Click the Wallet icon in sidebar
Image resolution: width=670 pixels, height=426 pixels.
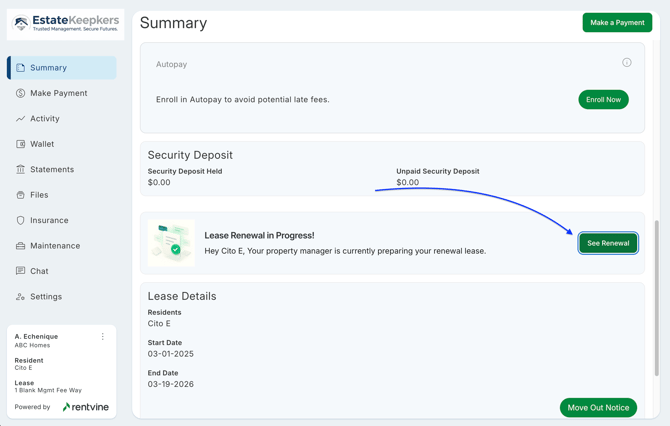click(20, 144)
